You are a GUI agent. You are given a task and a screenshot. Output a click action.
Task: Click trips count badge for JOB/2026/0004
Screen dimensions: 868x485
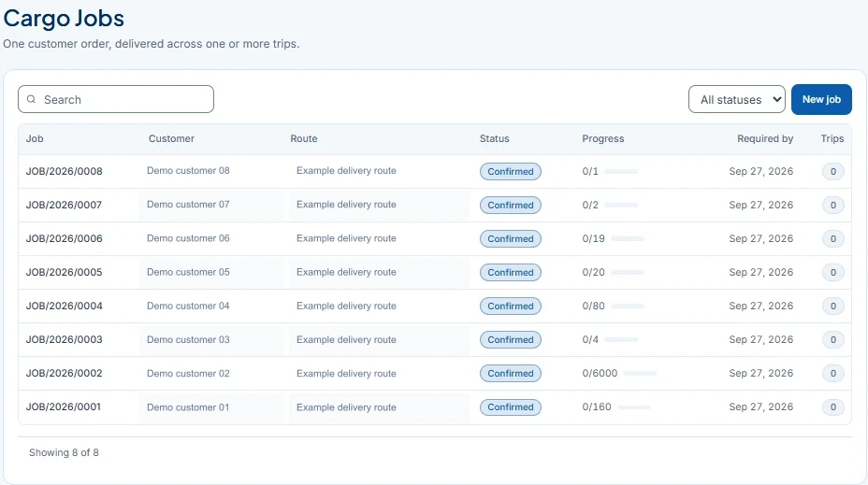833,307
